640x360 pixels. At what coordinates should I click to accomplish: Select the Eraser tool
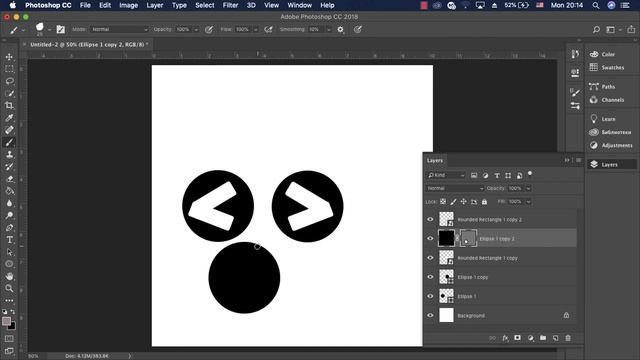click(x=9, y=179)
